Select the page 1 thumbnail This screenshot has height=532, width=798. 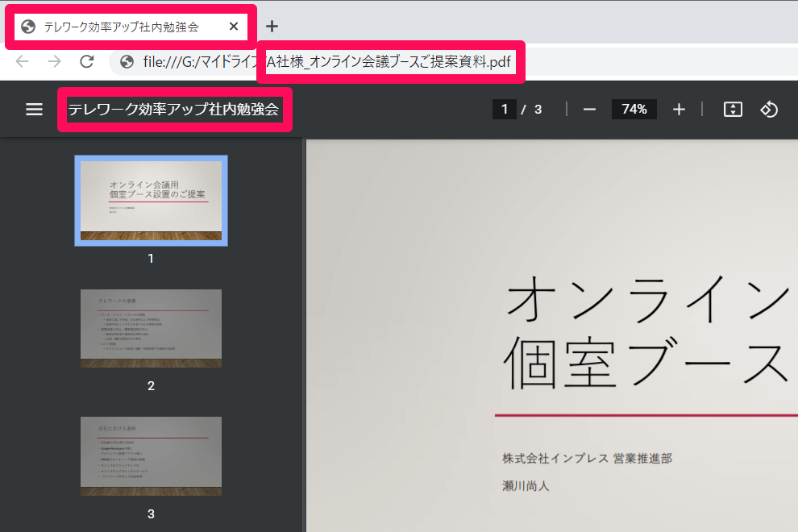tap(151, 200)
